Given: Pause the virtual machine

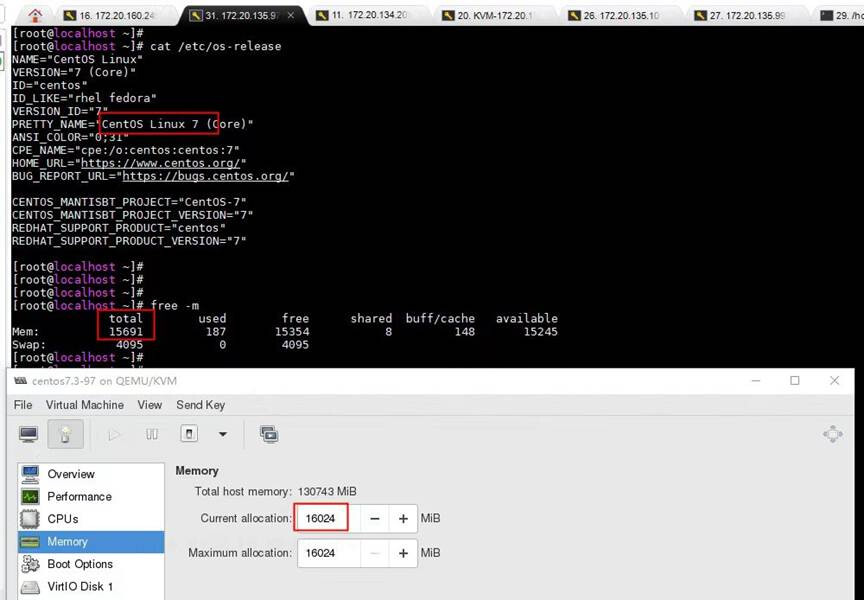Looking at the screenshot, I should tap(152, 434).
